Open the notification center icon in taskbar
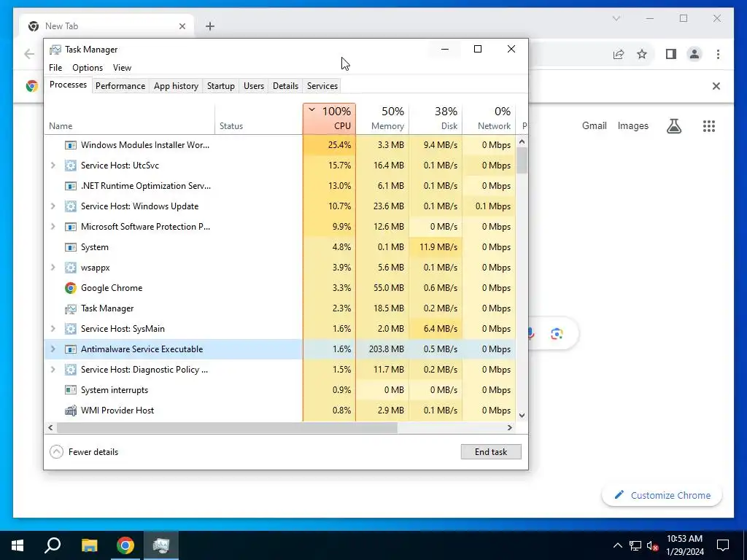This screenshot has width=747, height=560. 723,545
